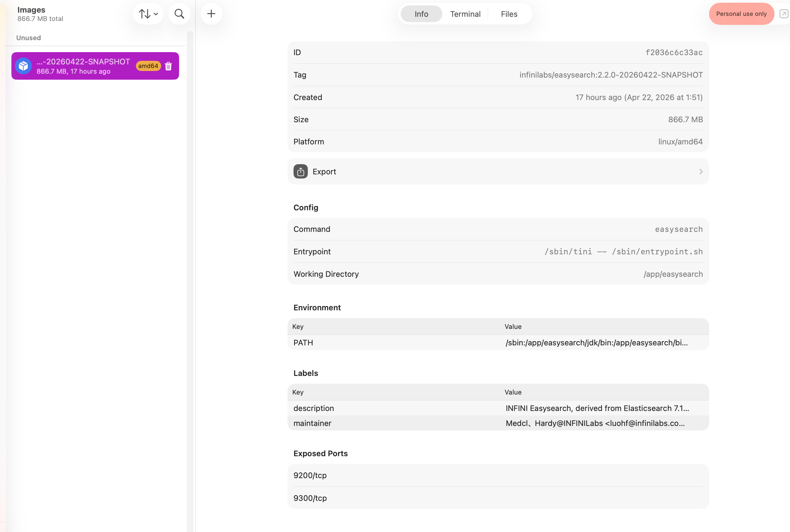This screenshot has height=532, width=790.
Task: Click the blue cube image icon
Action: tap(23, 66)
